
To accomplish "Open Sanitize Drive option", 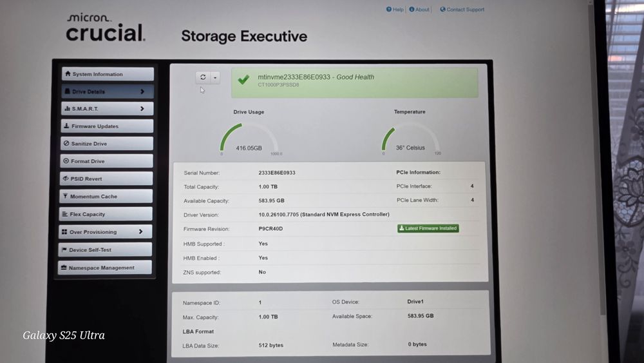I will click(107, 144).
